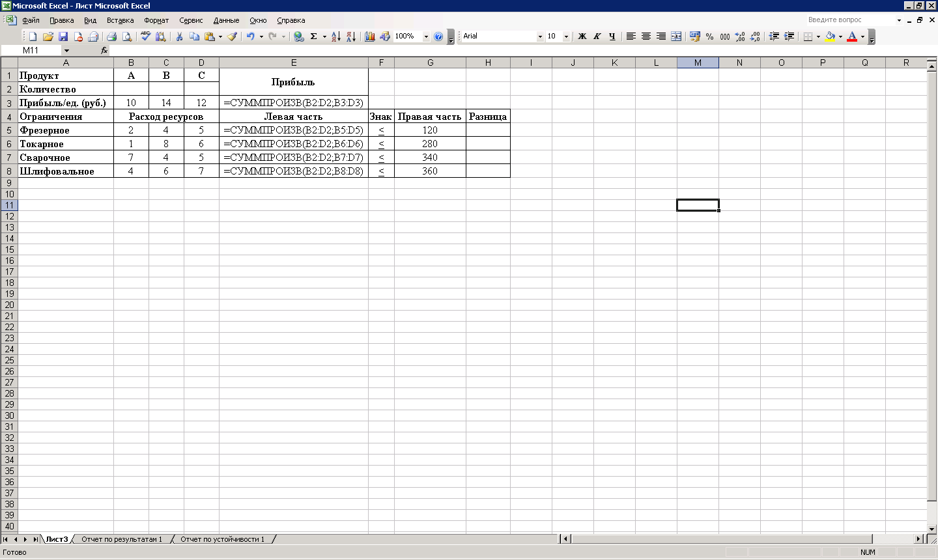Decrease indent icon

point(774,36)
